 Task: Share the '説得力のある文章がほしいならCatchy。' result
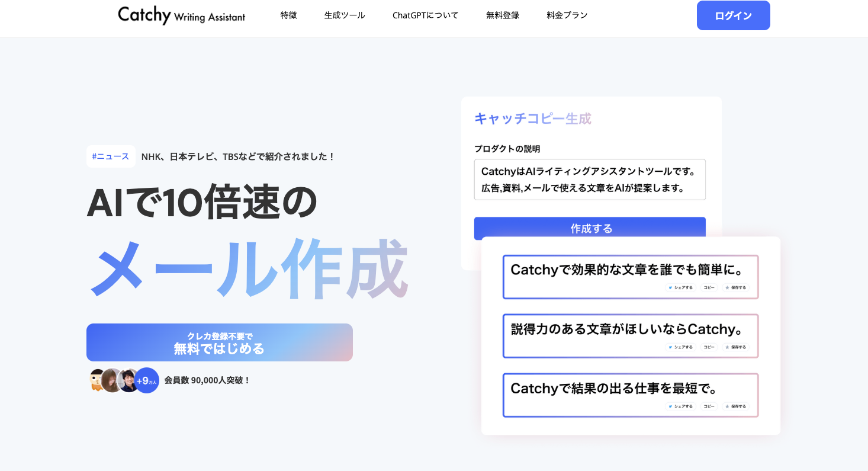click(680, 347)
